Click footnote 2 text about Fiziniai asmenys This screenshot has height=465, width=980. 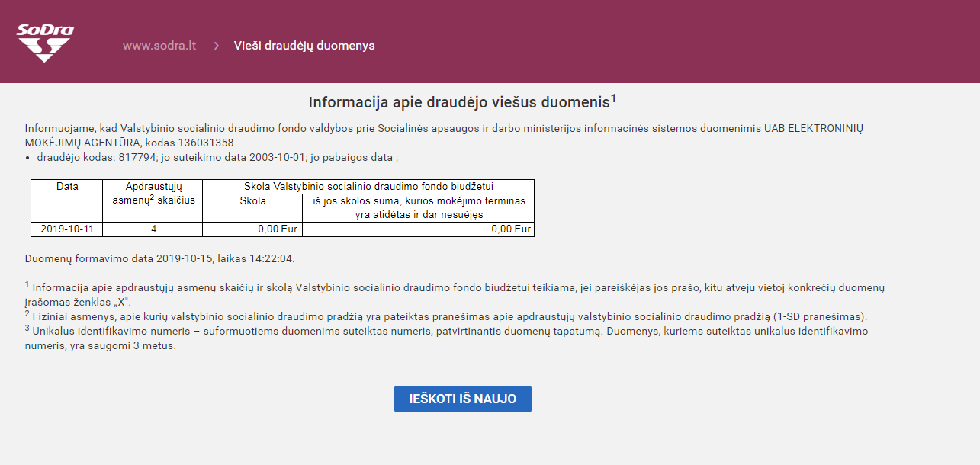pyautogui.click(x=450, y=316)
